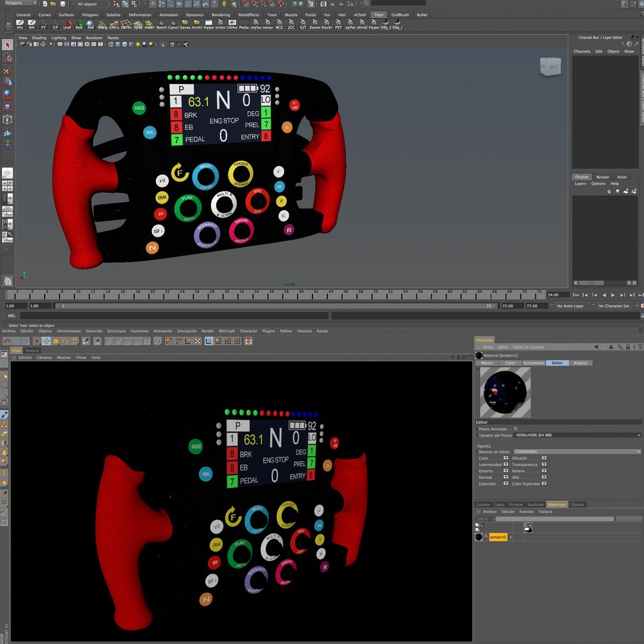
Task: Open the Tamaño del Previo dropdown
Action: pos(577,435)
